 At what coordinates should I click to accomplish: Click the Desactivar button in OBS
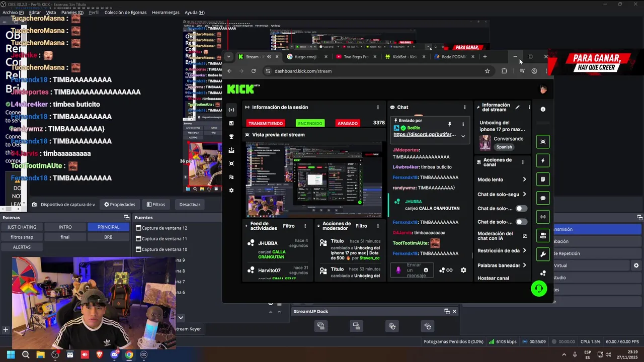[190, 205]
